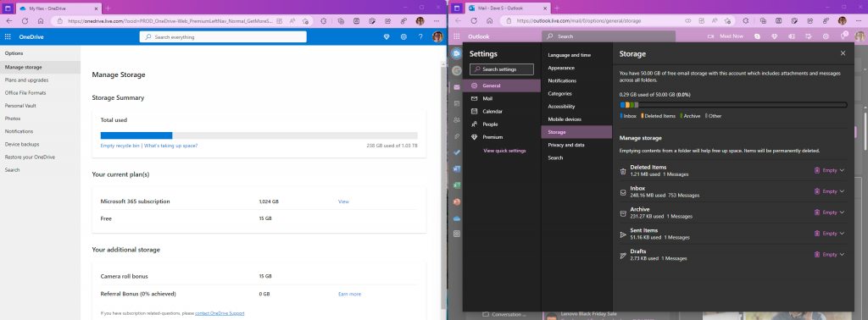Reload the OneDrive browser page
The width and height of the screenshot is (868, 320).
25,20
